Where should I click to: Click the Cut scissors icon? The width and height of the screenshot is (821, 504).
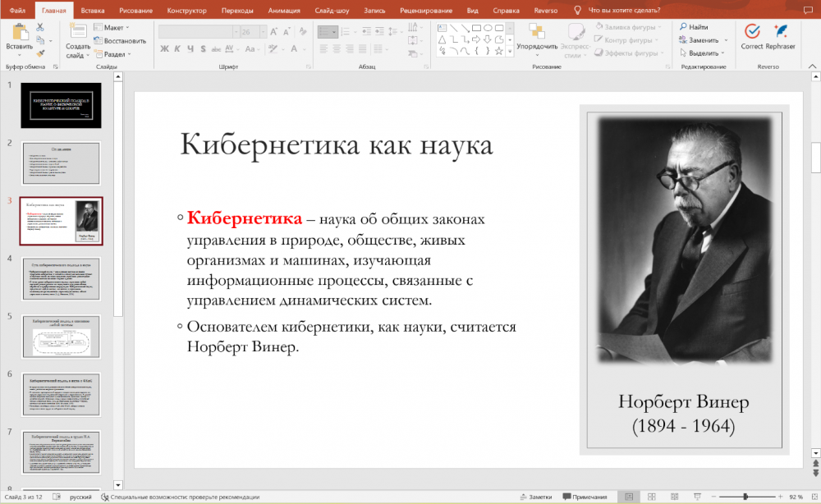[39, 27]
